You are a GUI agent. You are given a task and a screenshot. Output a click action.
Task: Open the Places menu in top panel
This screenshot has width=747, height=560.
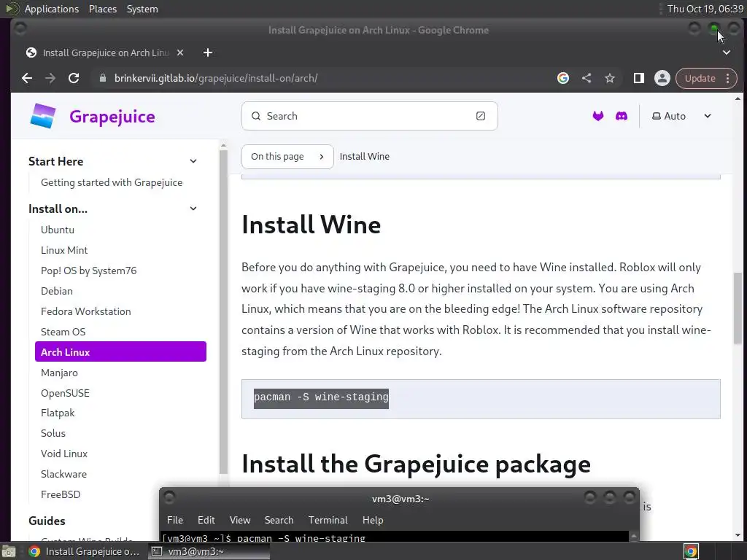click(x=102, y=9)
